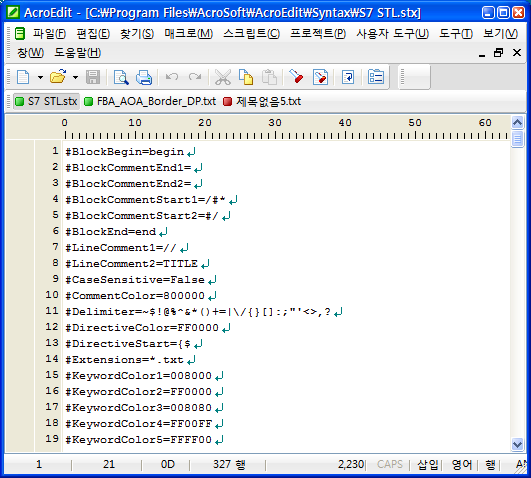Viewport: 531px width, 478px height.
Task: Click the AcroEdit document icon in menu bar
Action: coord(20,34)
